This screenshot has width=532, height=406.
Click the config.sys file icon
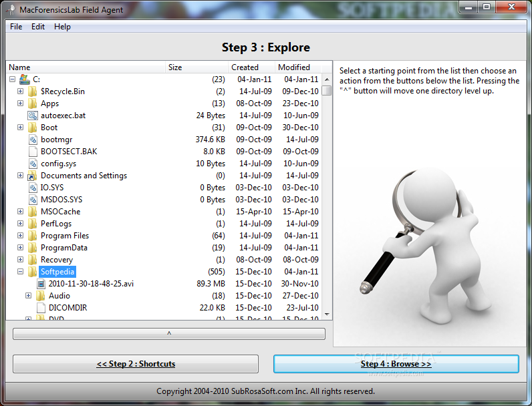coord(33,164)
